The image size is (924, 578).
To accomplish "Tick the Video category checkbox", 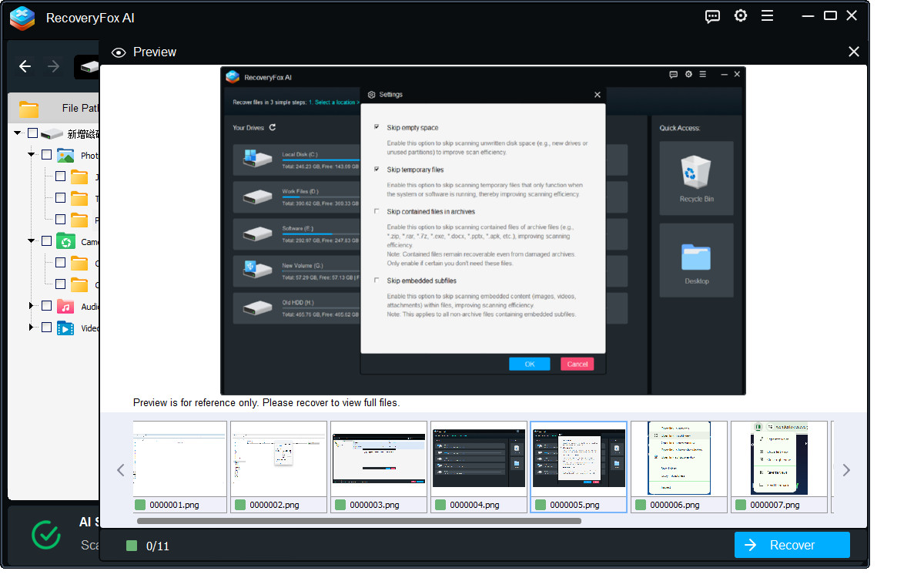I will pos(46,328).
